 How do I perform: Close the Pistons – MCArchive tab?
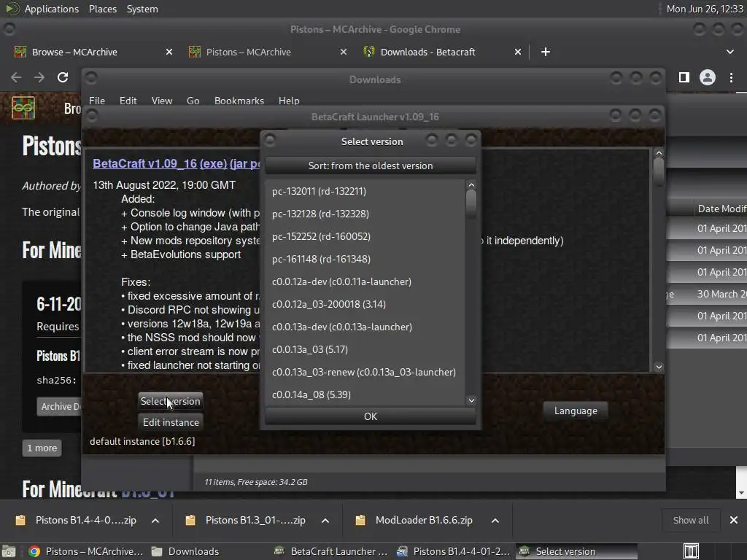click(x=344, y=52)
